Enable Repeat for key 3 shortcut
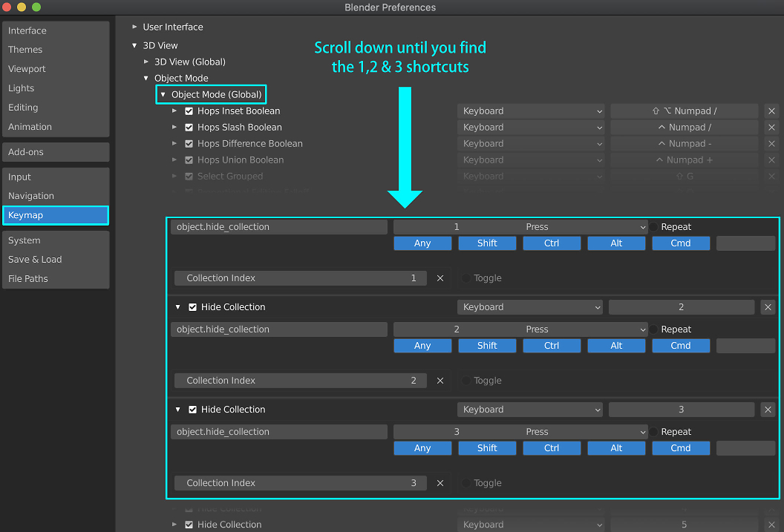The width and height of the screenshot is (784, 532). [653, 432]
